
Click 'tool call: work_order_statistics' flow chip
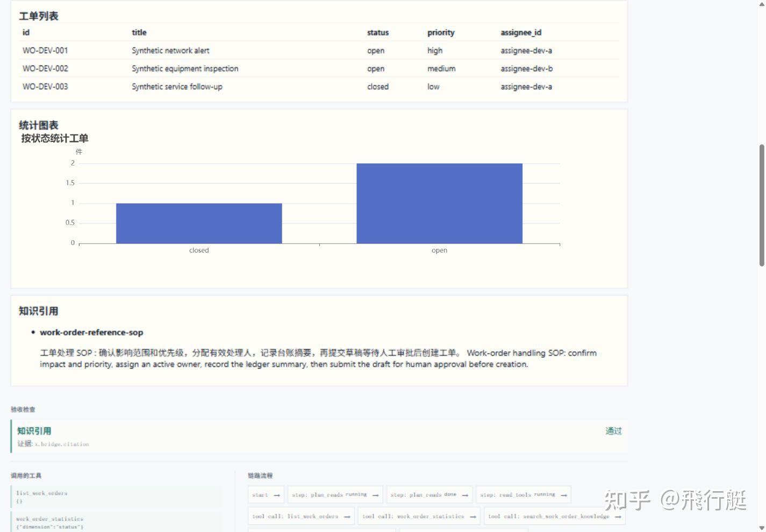click(419, 516)
